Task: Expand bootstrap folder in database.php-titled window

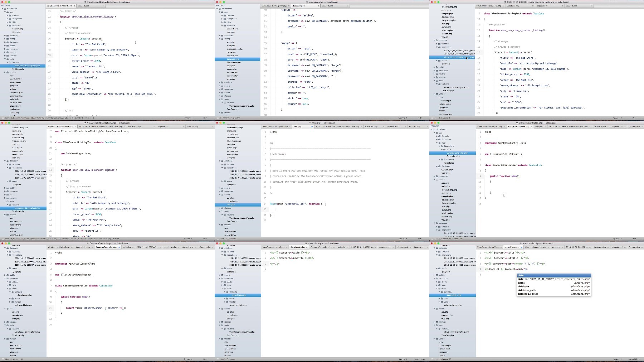Action: (219, 35)
